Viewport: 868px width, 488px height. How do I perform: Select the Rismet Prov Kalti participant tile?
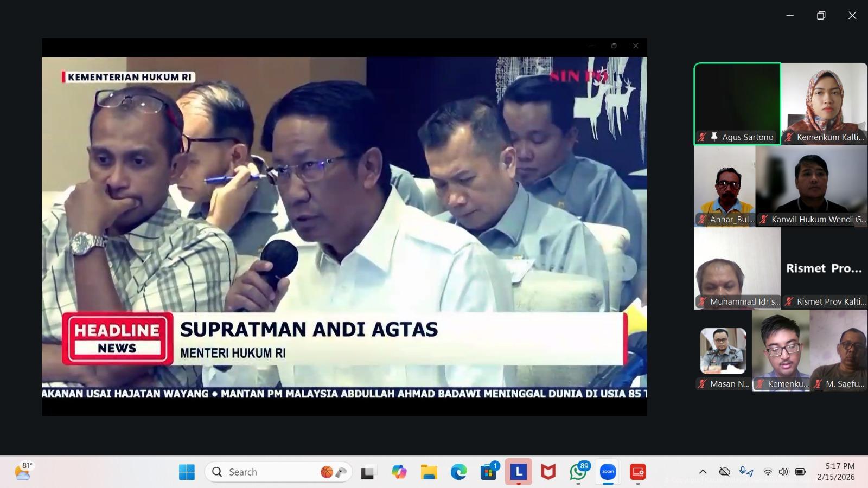[x=824, y=268]
